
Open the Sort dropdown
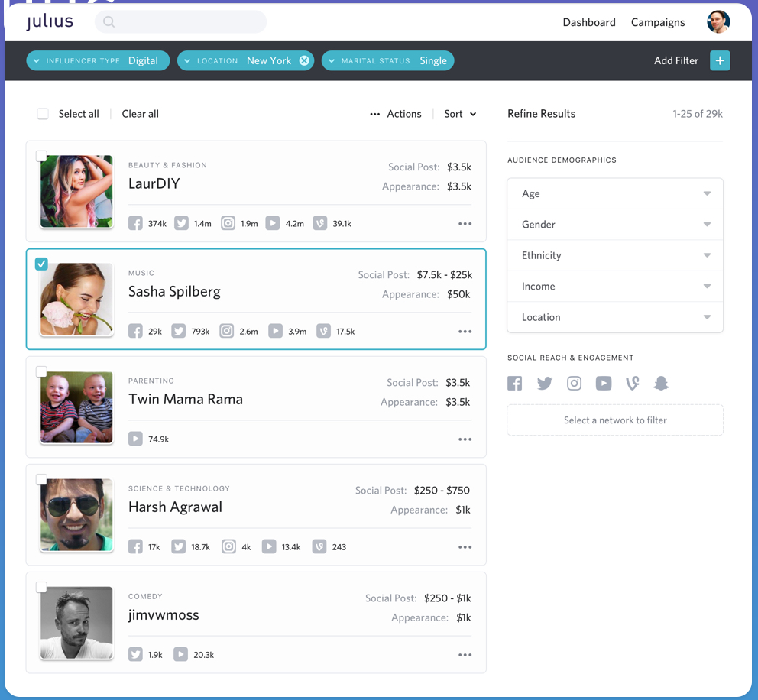(460, 114)
